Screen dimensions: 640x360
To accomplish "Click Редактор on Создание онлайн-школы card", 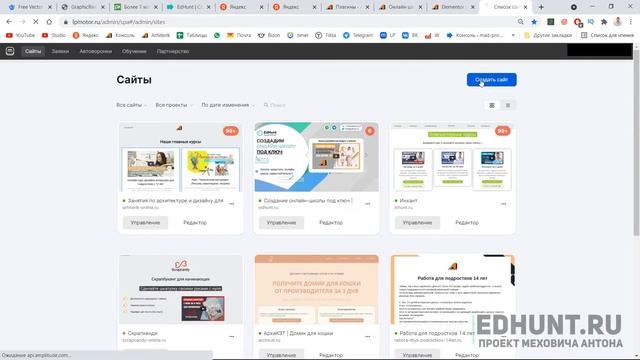I will pos(331,222).
